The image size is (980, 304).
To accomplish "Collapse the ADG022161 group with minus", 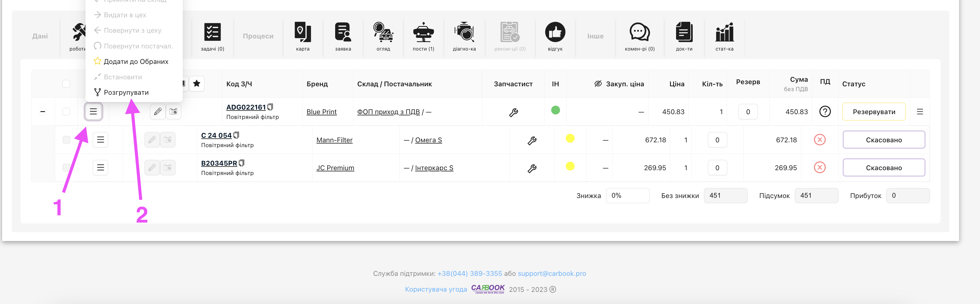I will tap(43, 112).
